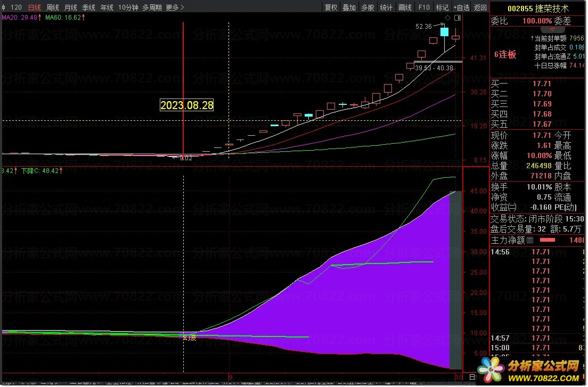Select the 10分钟 period tab
The image size is (588, 387).
128,7
